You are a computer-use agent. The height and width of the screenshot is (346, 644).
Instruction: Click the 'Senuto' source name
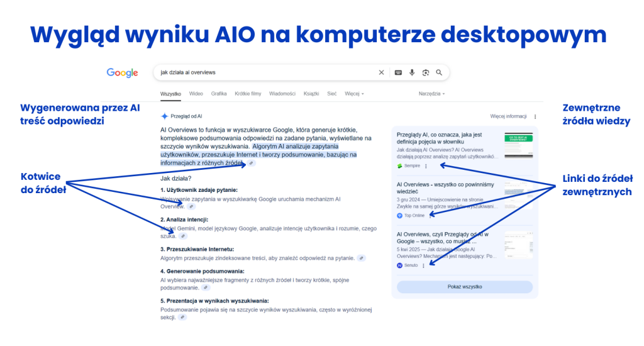[411, 265]
